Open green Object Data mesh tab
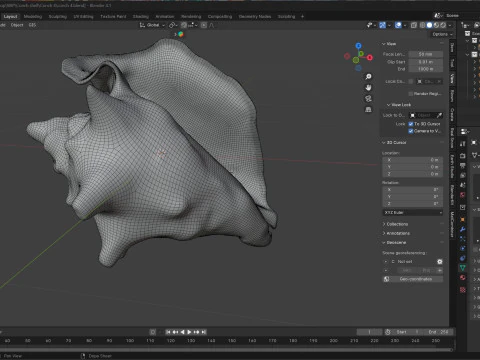This screenshot has width=480, height=360. 463,268
